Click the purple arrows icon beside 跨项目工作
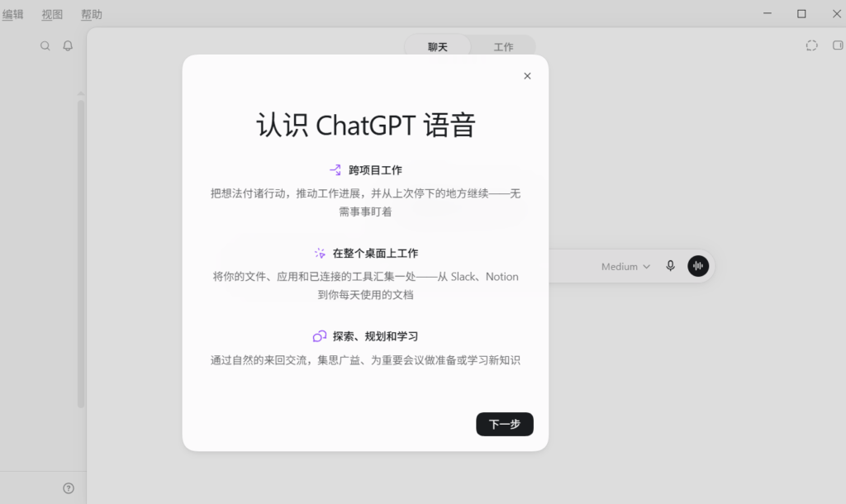This screenshot has width=846, height=504. (335, 170)
